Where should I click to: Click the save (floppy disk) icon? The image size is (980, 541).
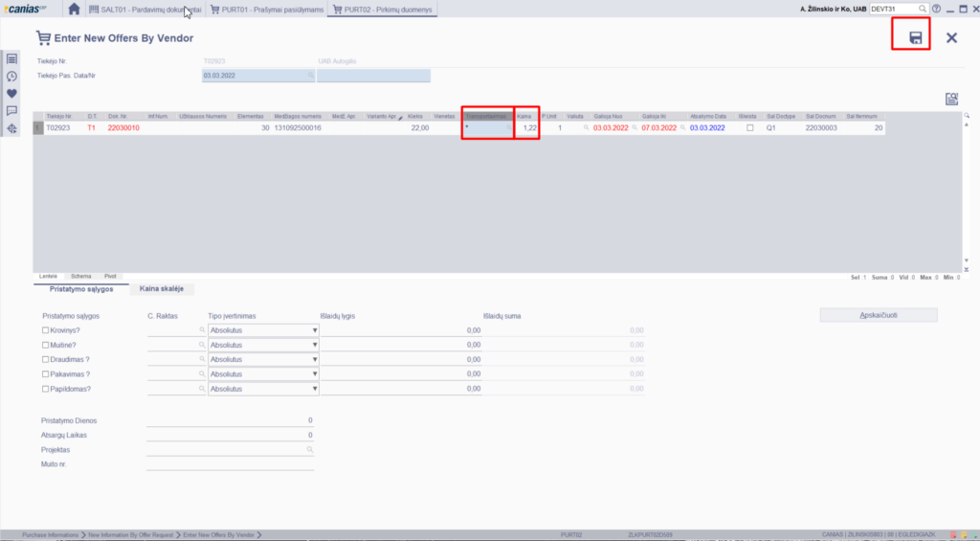(915, 37)
